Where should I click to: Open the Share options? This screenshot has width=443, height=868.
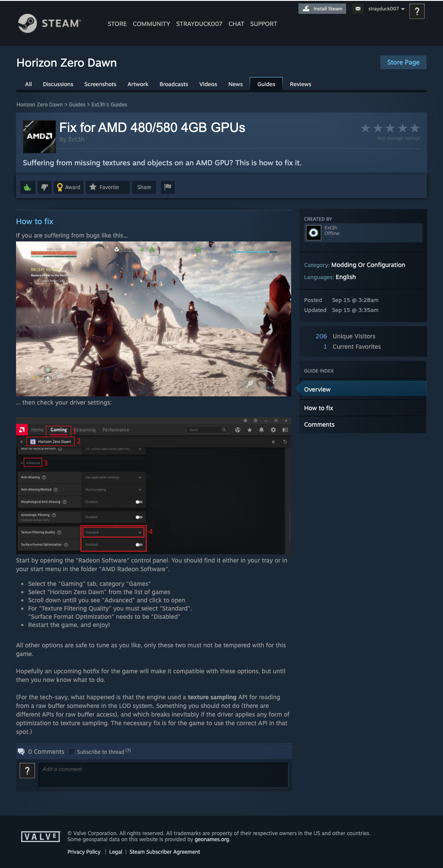coord(144,187)
